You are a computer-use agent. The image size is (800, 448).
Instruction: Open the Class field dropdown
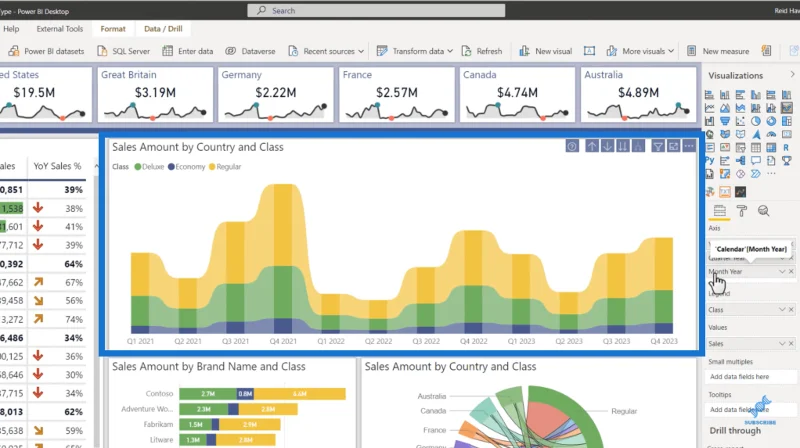click(x=782, y=310)
